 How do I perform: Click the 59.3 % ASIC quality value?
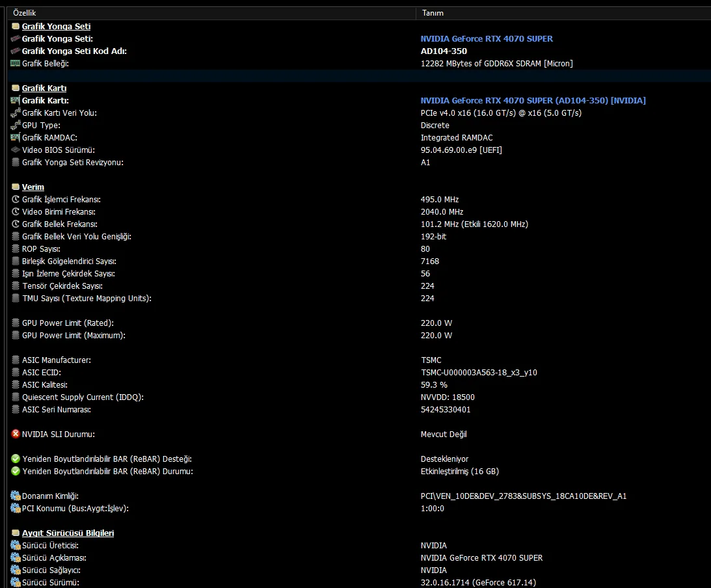click(x=434, y=385)
